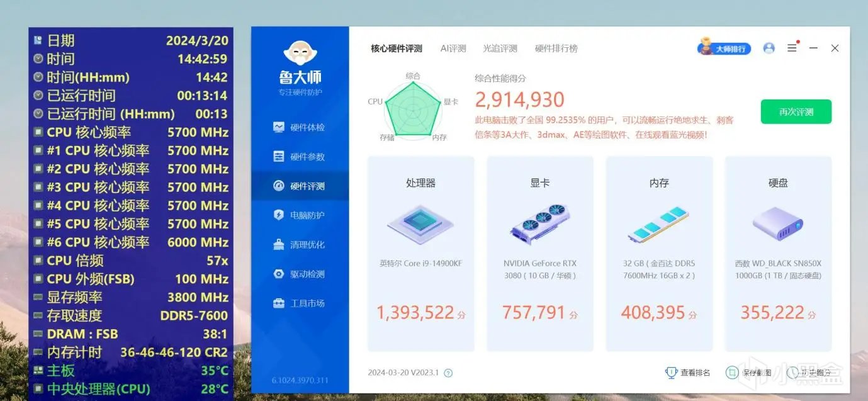
Task: Click processor score 1,393,522
Action: click(x=415, y=312)
